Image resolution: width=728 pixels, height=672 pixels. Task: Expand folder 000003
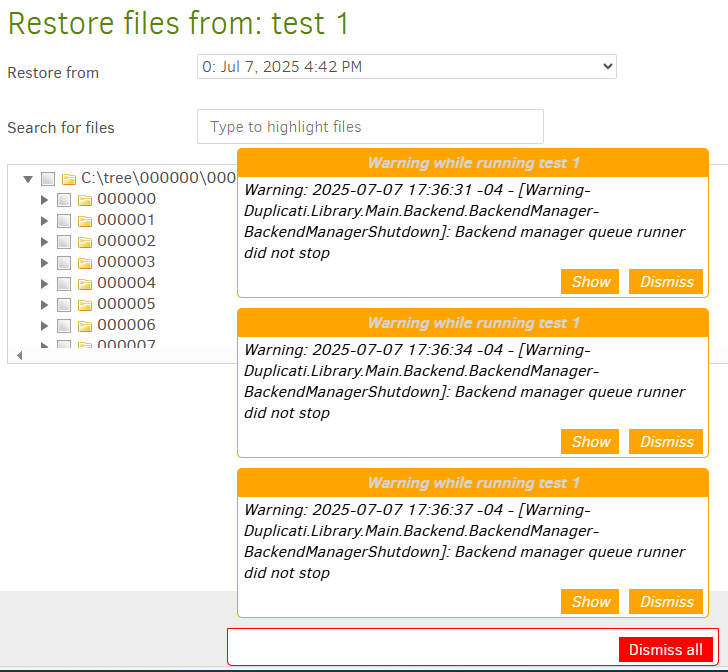point(45,263)
